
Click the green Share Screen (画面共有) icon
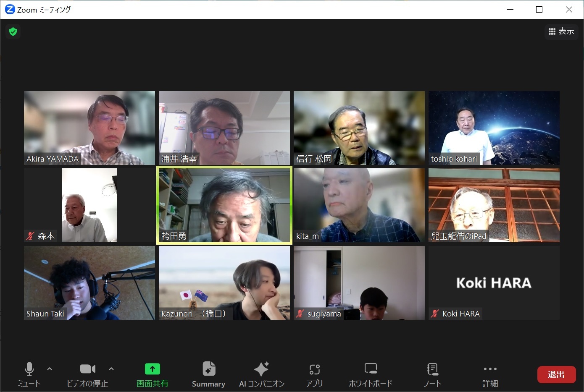[x=152, y=369]
